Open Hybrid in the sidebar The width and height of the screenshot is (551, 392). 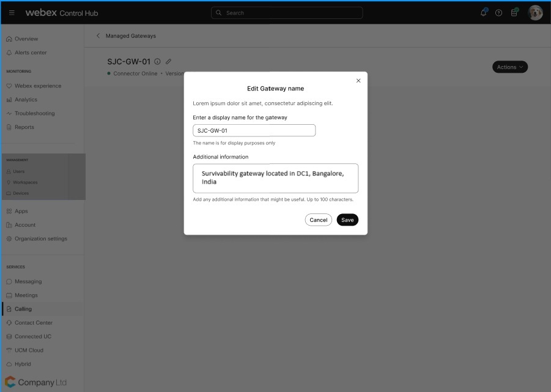pos(23,364)
